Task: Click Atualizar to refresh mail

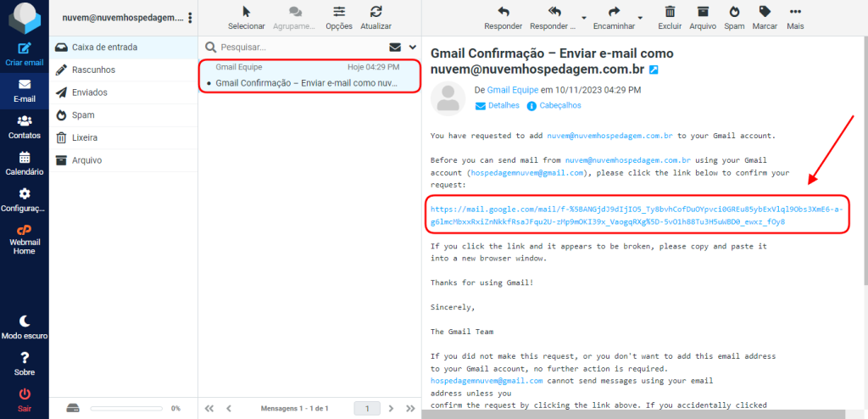Action: click(x=376, y=18)
